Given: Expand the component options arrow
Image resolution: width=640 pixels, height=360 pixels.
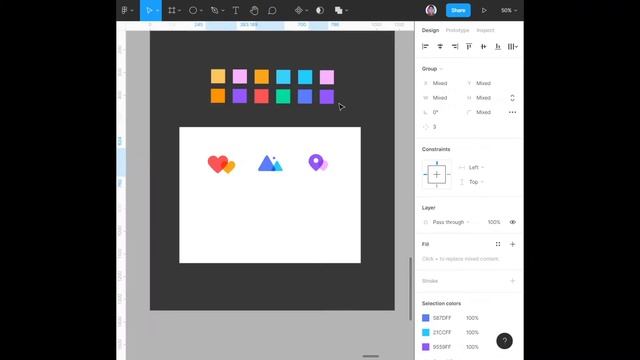Looking at the screenshot, I should tap(307, 11).
